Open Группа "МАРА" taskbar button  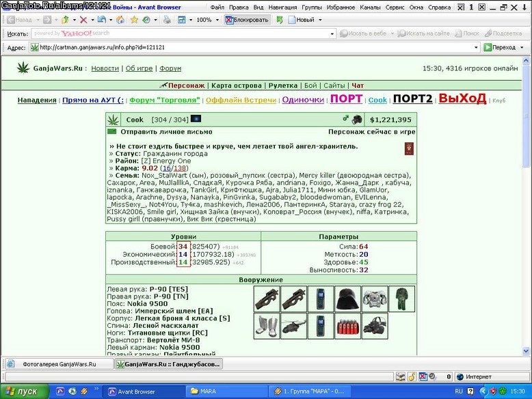(310, 391)
